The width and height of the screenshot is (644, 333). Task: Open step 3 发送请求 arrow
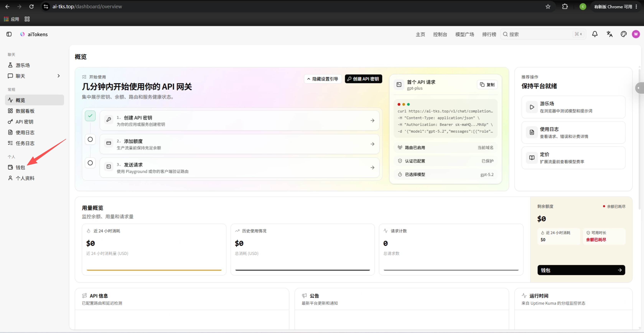[x=372, y=167]
